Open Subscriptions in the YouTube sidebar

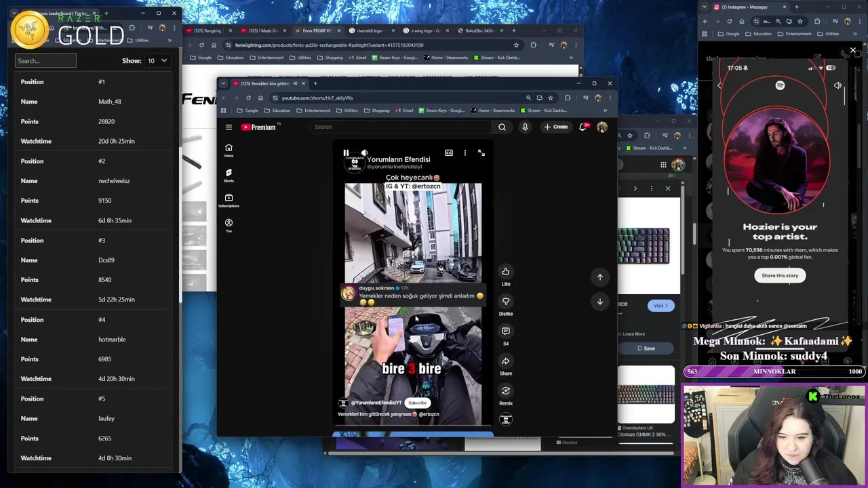tap(229, 201)
